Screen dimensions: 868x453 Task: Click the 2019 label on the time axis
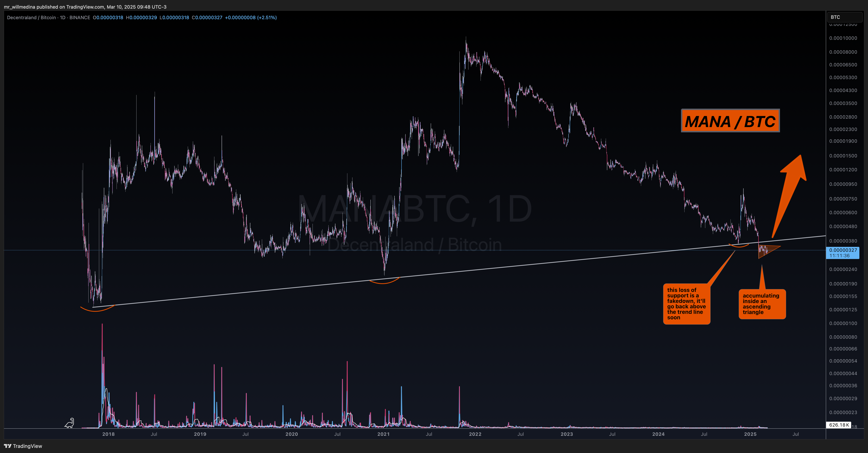coord(200,434)
